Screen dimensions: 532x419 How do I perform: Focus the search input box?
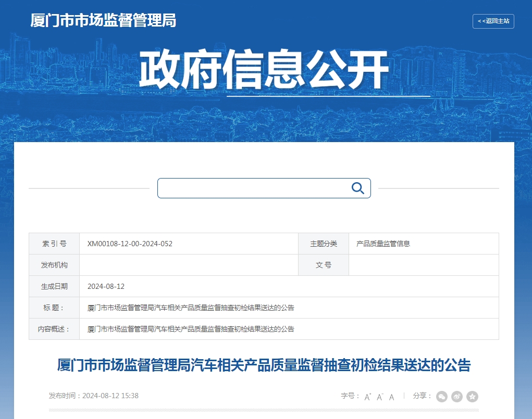[264, 188]
